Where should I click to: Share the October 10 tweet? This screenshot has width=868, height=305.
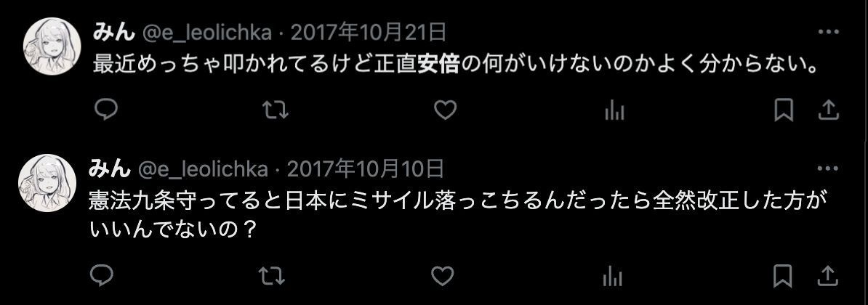click(x=827, y=276)
